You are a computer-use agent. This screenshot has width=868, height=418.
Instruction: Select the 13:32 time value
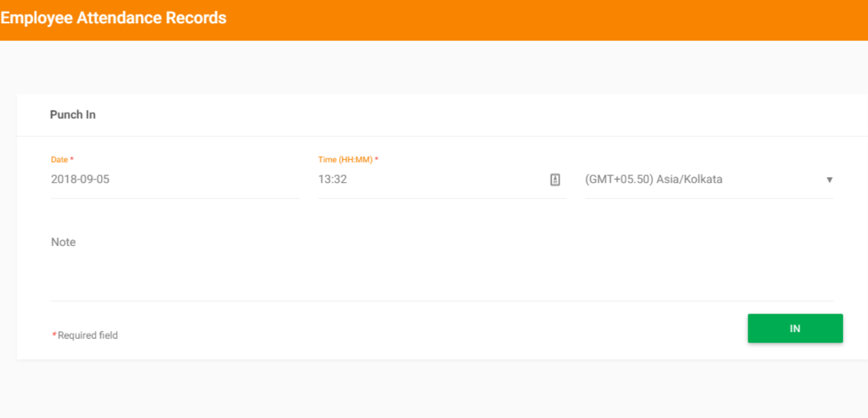(332, 179)
